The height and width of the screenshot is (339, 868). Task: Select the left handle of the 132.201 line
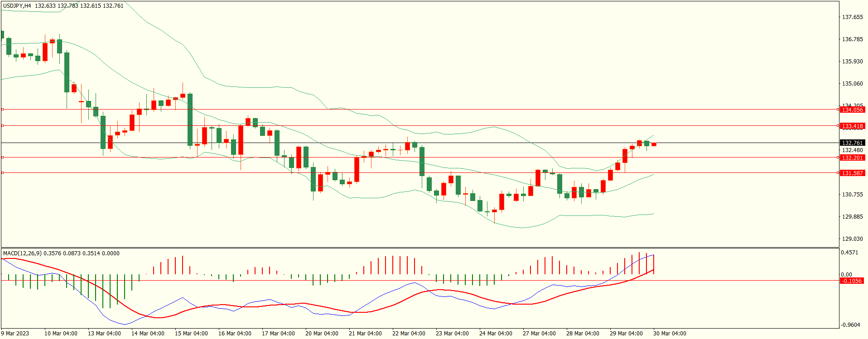click(x=2, y=158)
